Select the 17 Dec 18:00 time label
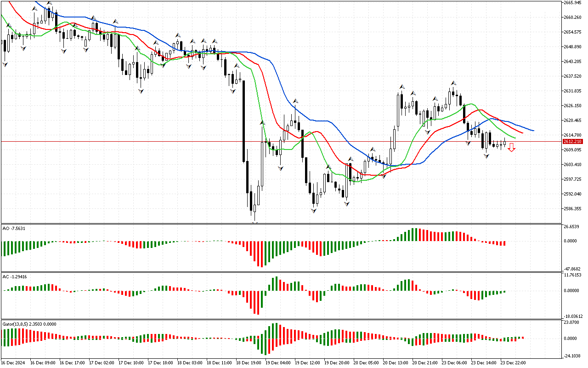The height and width of the screenshot is (368, 588). pyautogui.click(x=160, y=363)
